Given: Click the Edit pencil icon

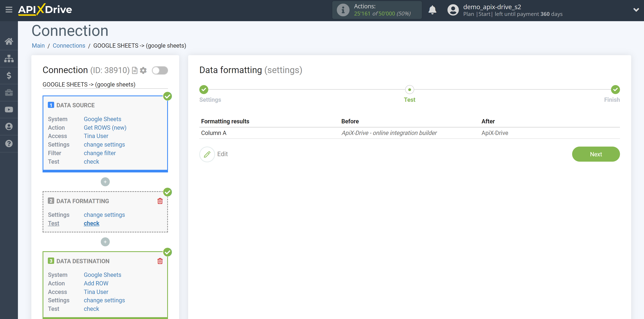Looking at the screenshot, I should (x=207, y=154).
